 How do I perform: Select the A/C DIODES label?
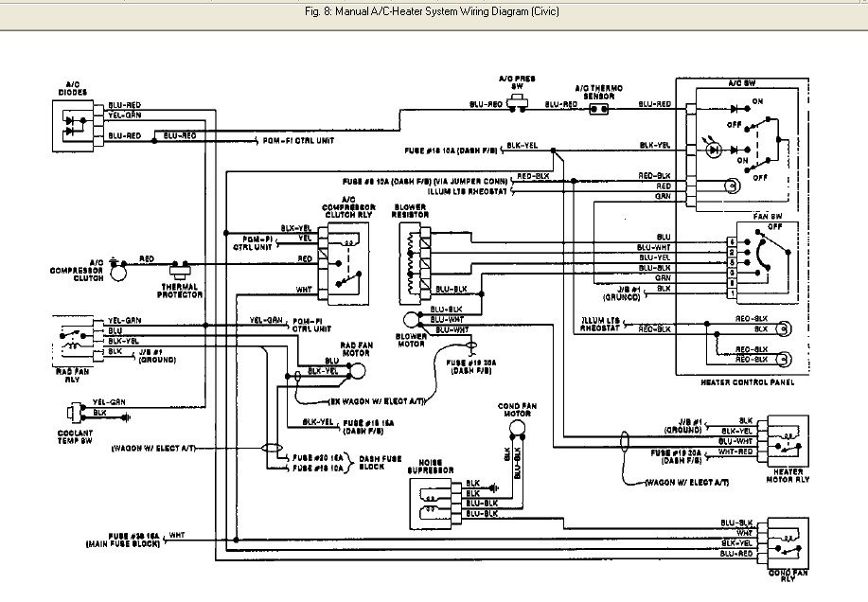pos(72,89)
